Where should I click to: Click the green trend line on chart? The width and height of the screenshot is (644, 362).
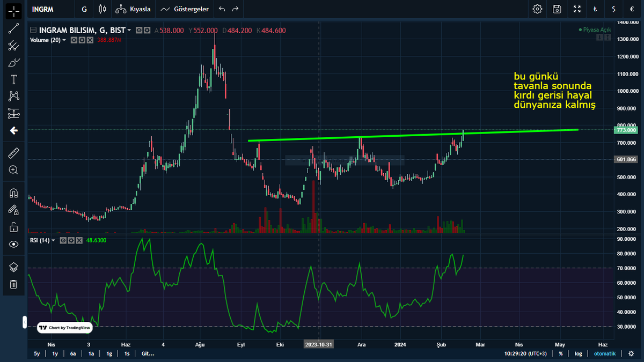pos(413,135)
